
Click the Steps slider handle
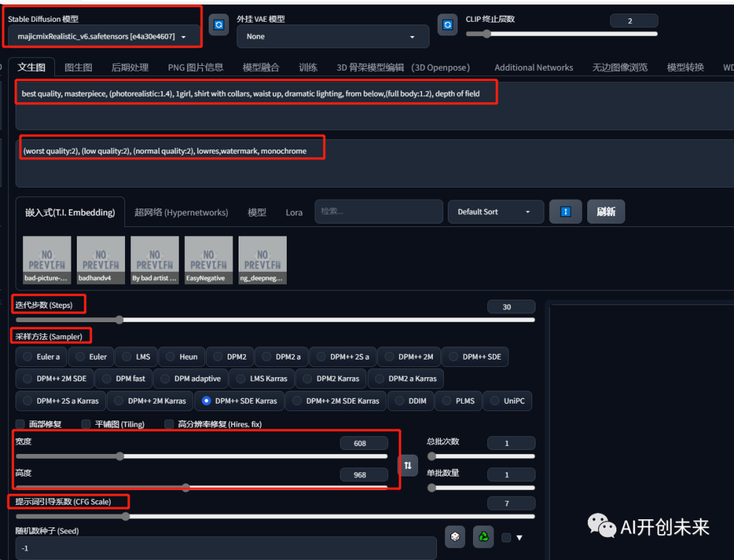(x=120, y=320)
